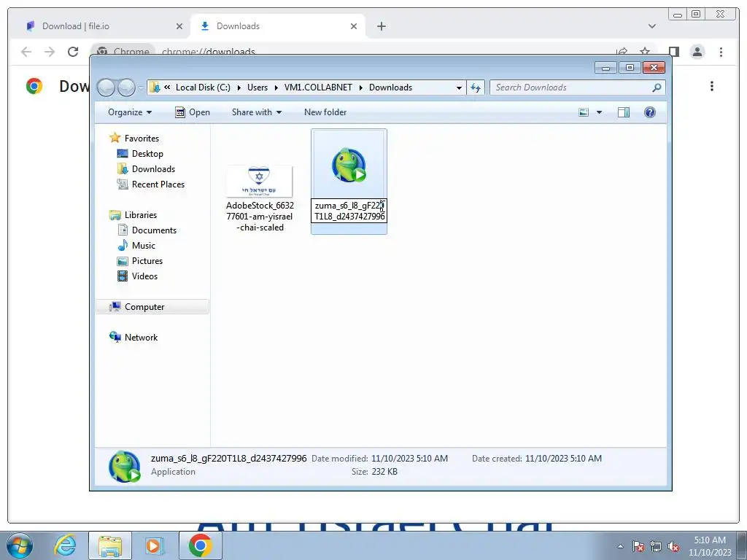
Task: Open the Share with menu
Action: coord(256,112)
